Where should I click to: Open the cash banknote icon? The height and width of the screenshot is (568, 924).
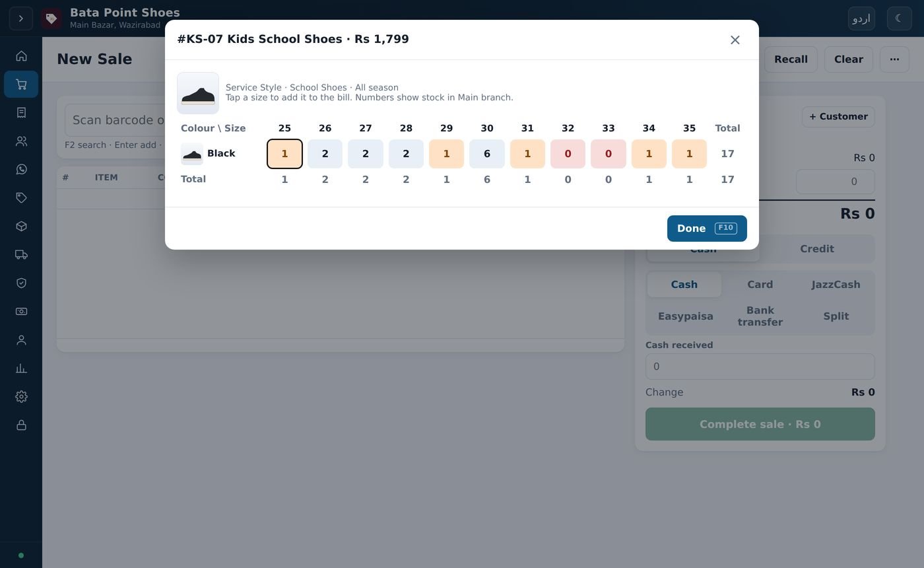click(x=21, y=312)
